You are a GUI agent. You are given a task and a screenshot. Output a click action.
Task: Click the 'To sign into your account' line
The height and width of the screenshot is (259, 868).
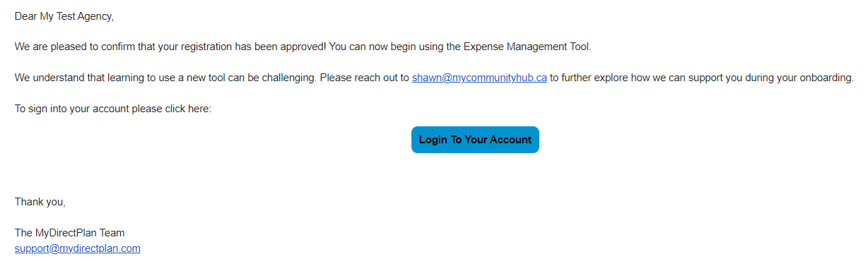click(x=71, y=109)
